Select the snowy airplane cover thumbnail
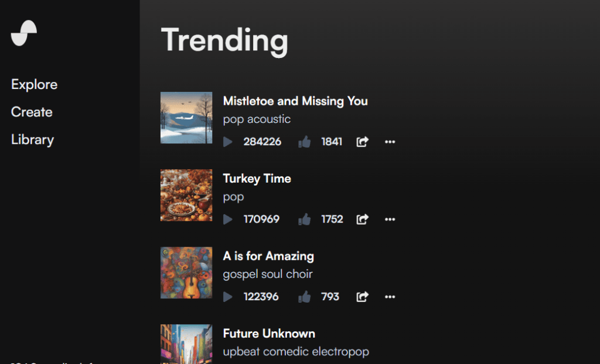The height and width of the screenshot is (364, 600). click(186, 118)
